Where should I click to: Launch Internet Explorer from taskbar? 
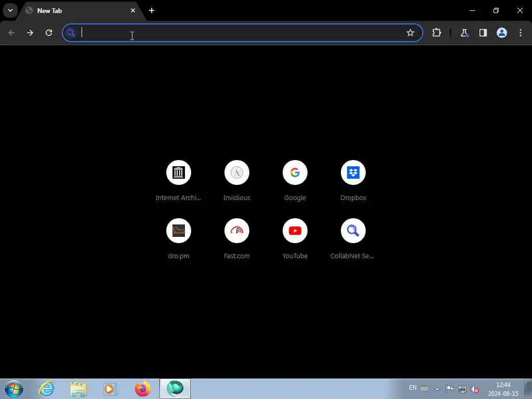tap(46, 389)
